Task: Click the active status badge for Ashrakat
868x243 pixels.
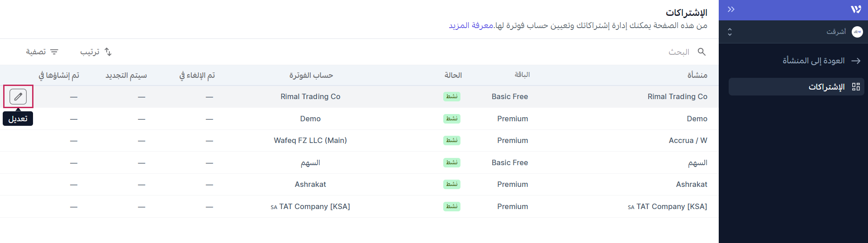Action: [451, 184]
